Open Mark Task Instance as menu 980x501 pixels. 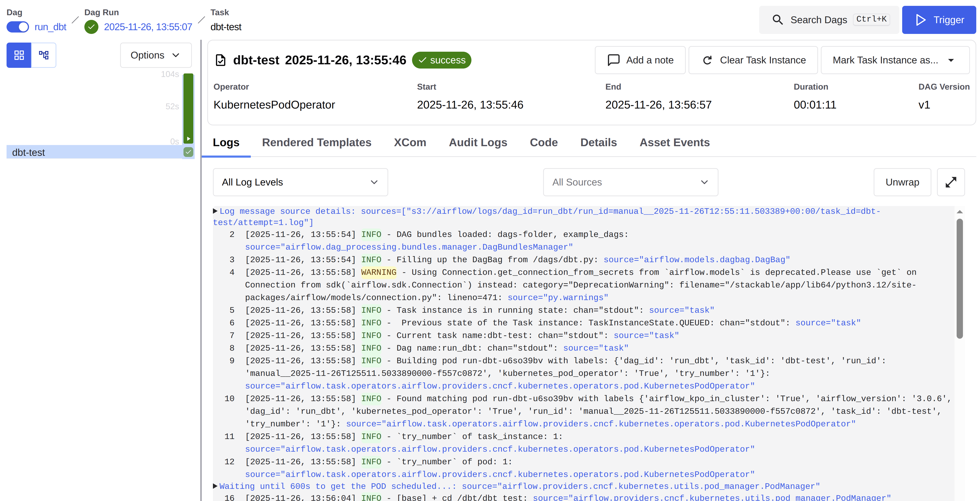tap(894, 60)
